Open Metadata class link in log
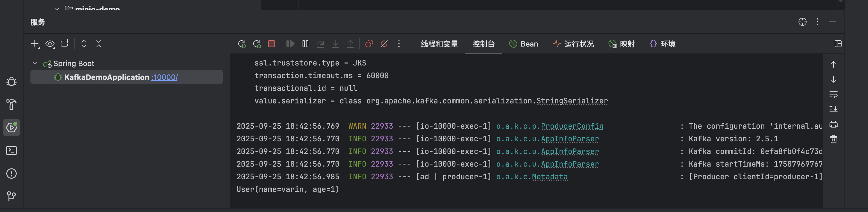This screenshot has width=868, height=212. click(550, 177)
